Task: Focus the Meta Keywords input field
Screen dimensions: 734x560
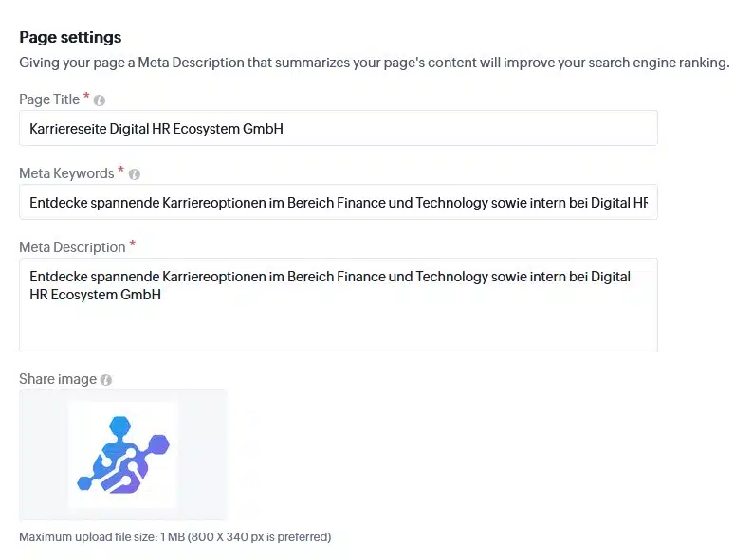Action: pyautogui.click(x=338, y=202)
